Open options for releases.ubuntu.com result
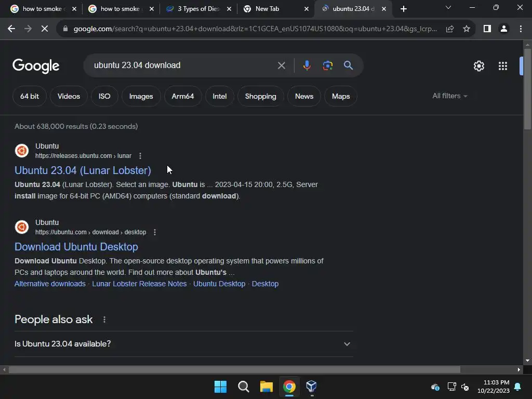This screenshot has height=399, width=532. point(140,156)
